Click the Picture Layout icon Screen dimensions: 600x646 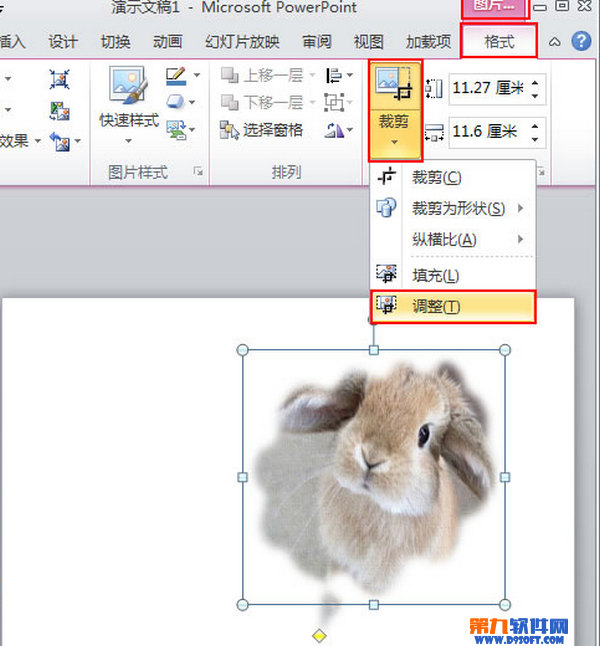(x=176, y=129)
